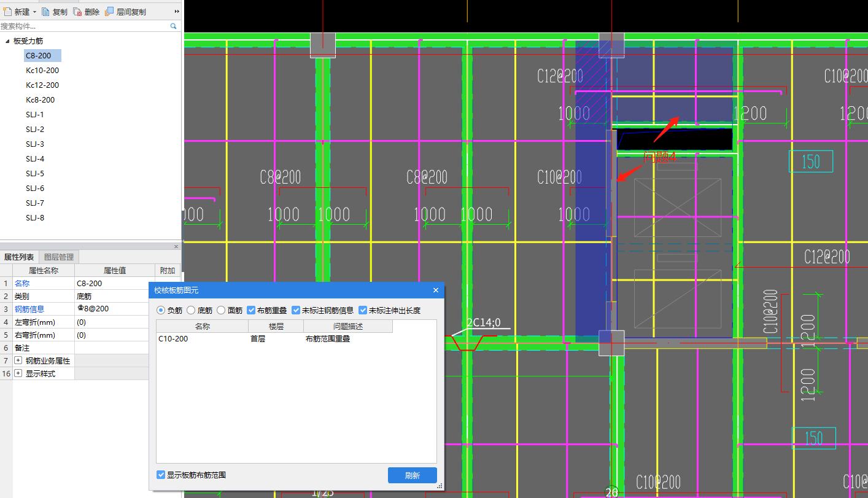868x498 pixels.
Task: Select the 面筋 radio button
Action: click(221, 311)
